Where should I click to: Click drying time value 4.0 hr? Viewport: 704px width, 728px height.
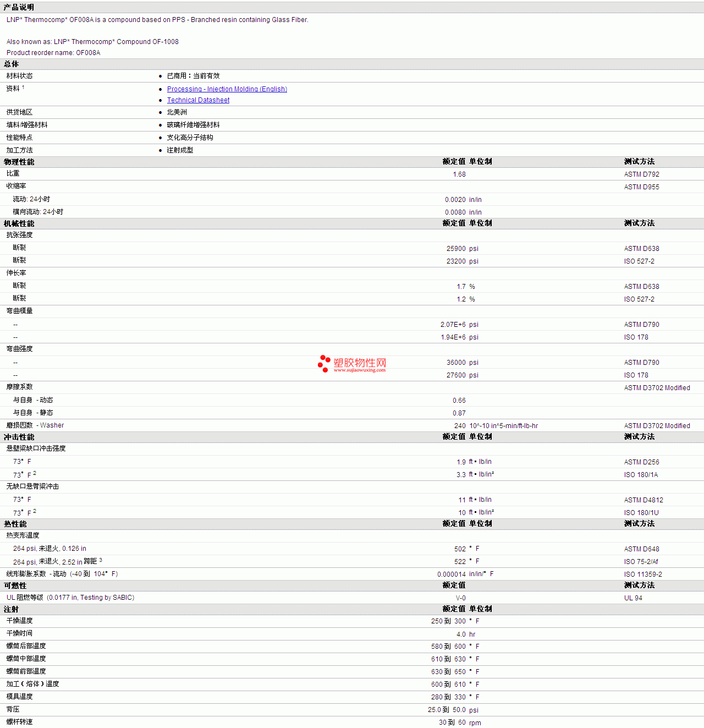pyautogui.click(x=465, y=634)
